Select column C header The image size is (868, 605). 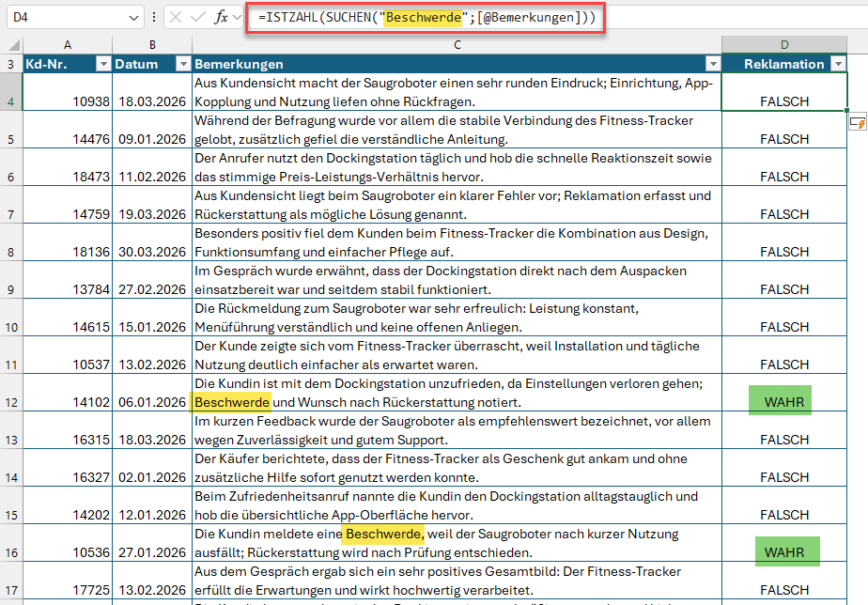point(457,45)
